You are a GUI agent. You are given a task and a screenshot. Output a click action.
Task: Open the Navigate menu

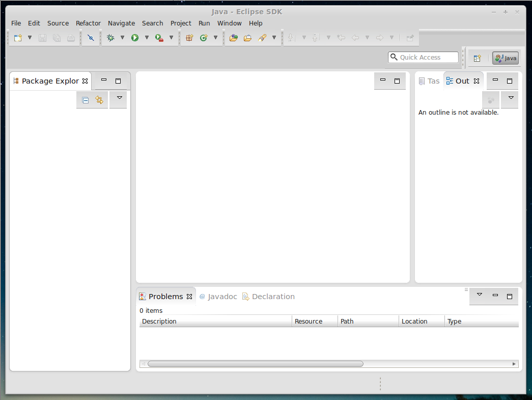tap(122, 23)
